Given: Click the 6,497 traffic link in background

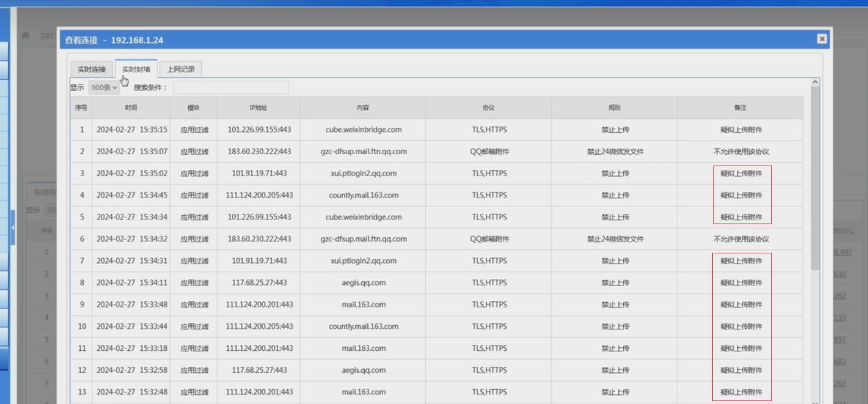Looking at the screenshot, I should [x=842, y=252].
